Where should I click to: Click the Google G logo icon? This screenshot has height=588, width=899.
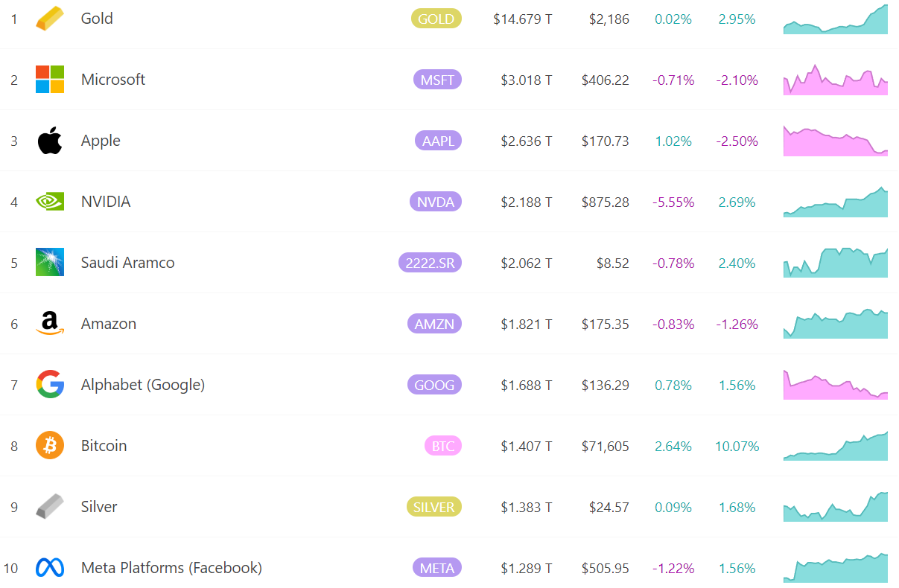pos(50,385)
